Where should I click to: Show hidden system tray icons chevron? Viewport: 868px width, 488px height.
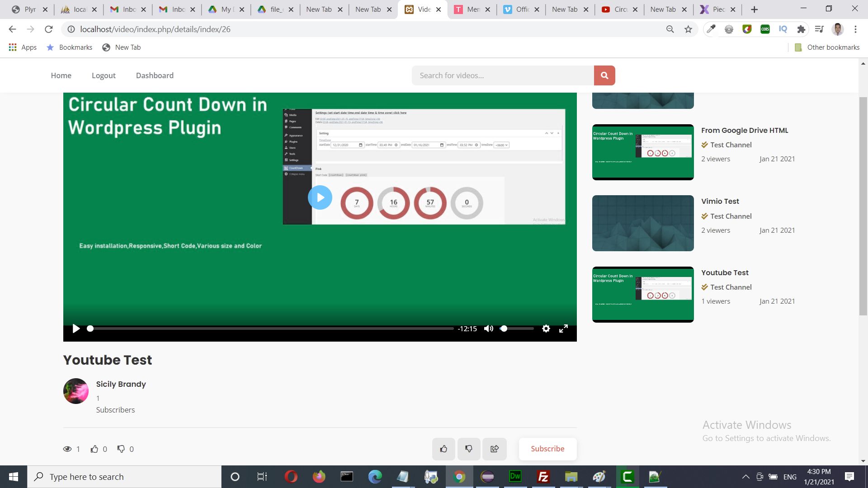click(x=746, y=477)
